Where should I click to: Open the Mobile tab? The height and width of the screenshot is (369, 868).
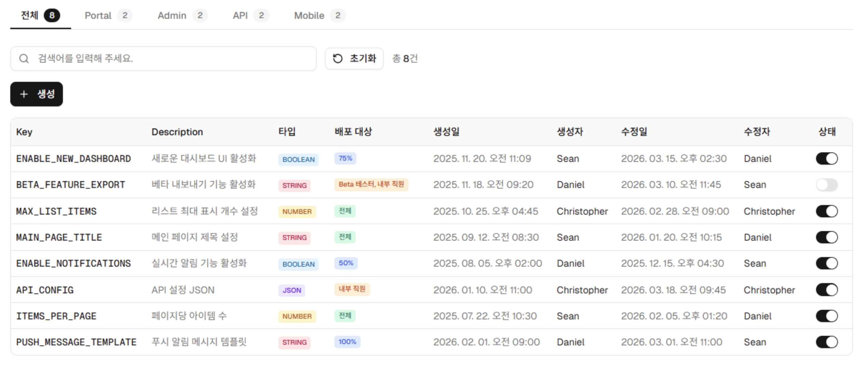click(x=320, y=15)
